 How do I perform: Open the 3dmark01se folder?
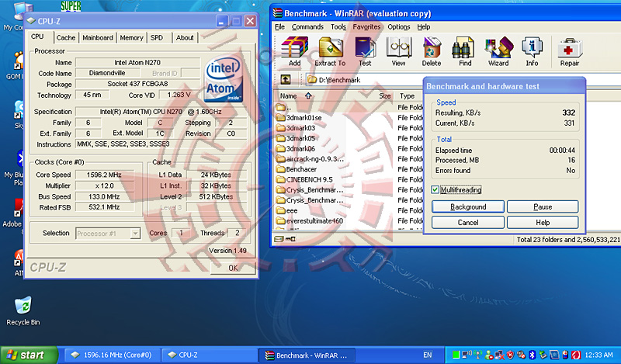coord(299,118)
